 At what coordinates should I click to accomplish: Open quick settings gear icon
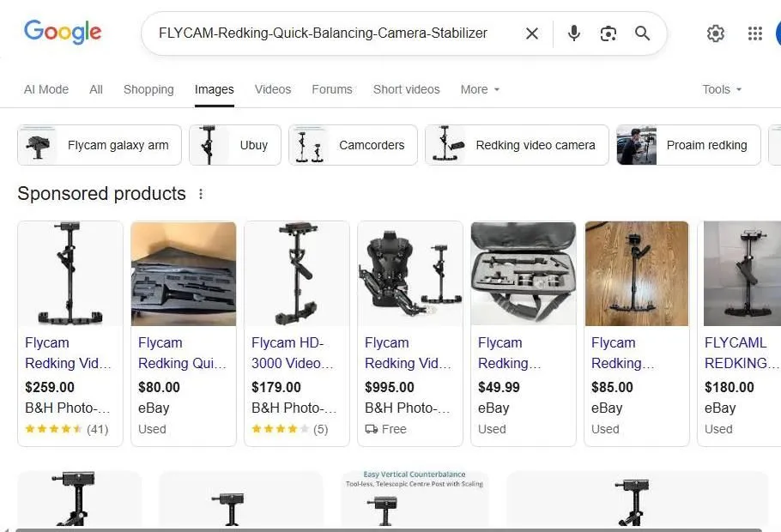tap(715, 33)
